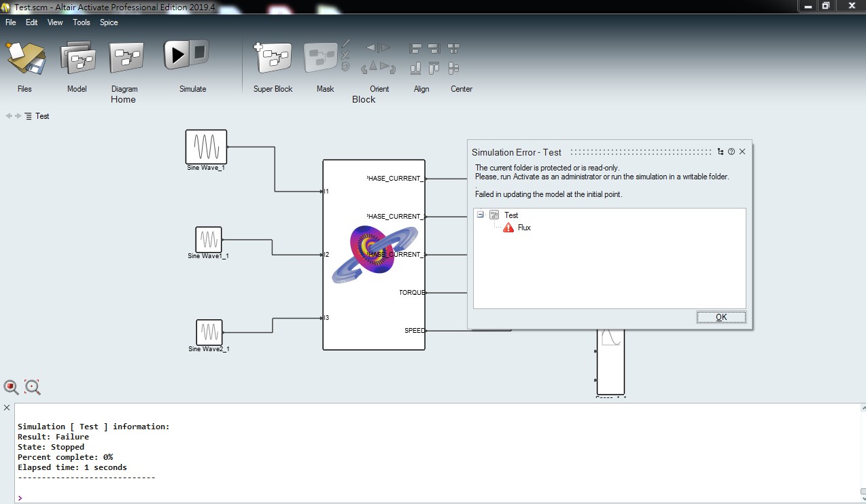Screen dimensions: 866x504
Task: Center blocks vertically icon
Action: tap(453, 68)
